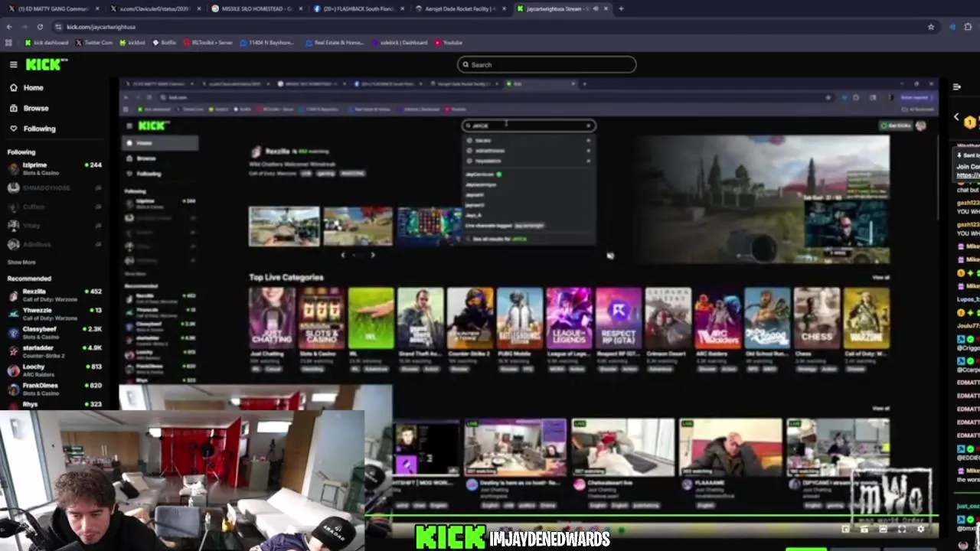Click the user avatar in streamed Kick header

point(920,126)
